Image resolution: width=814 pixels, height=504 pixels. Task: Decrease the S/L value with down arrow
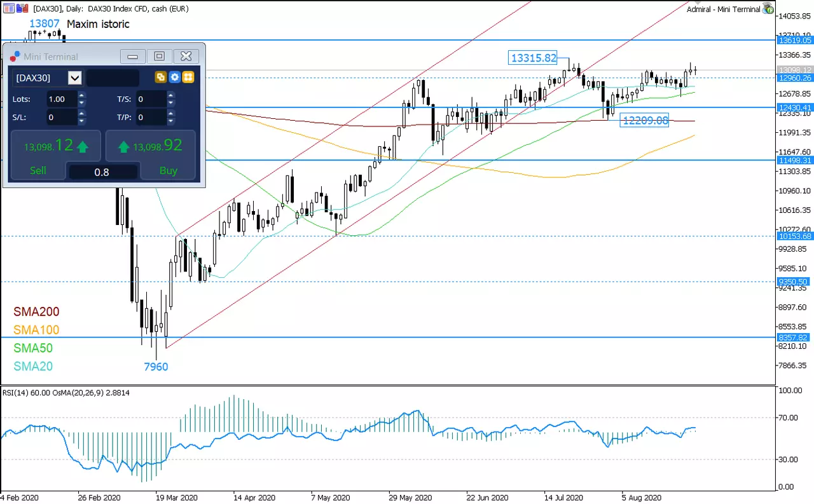[81, 121]
